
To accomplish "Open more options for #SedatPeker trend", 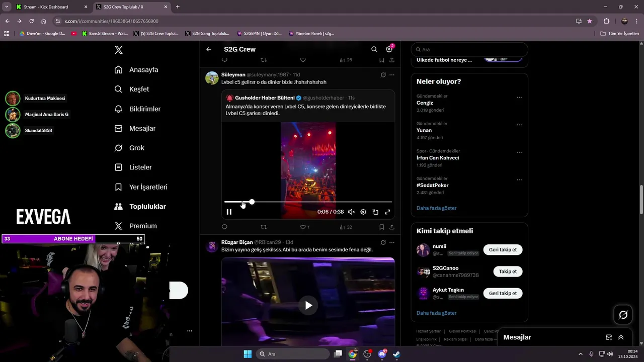I will coord(519,180).
